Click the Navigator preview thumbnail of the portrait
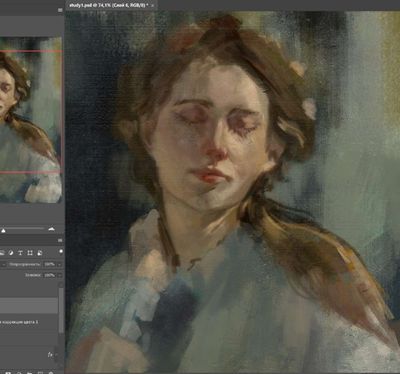 [x=31, y=120]
